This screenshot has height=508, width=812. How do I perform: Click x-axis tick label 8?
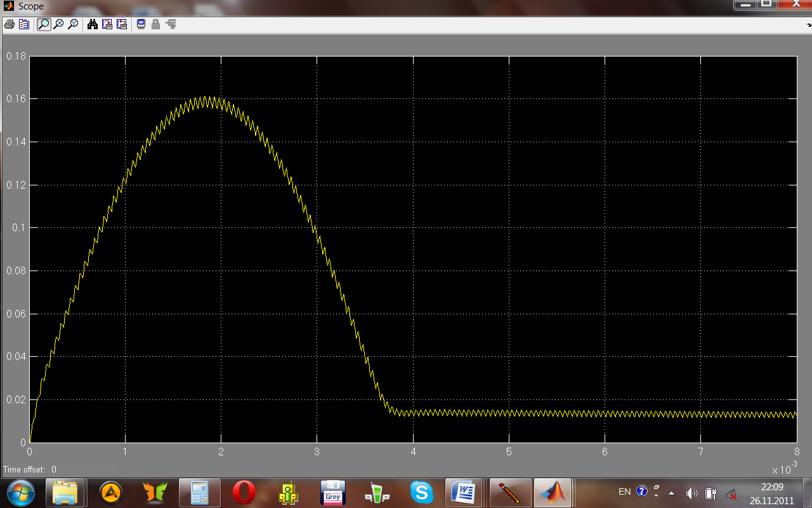tap(797, 451)
